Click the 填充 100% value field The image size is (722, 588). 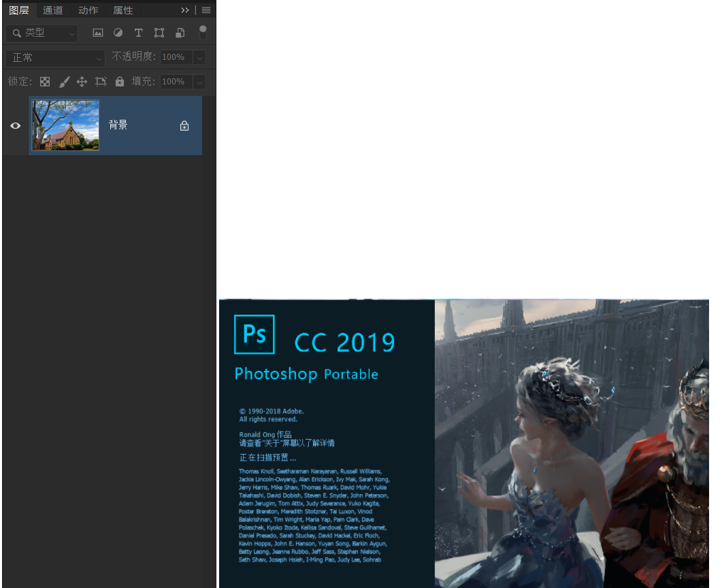[x=176, y=82]
